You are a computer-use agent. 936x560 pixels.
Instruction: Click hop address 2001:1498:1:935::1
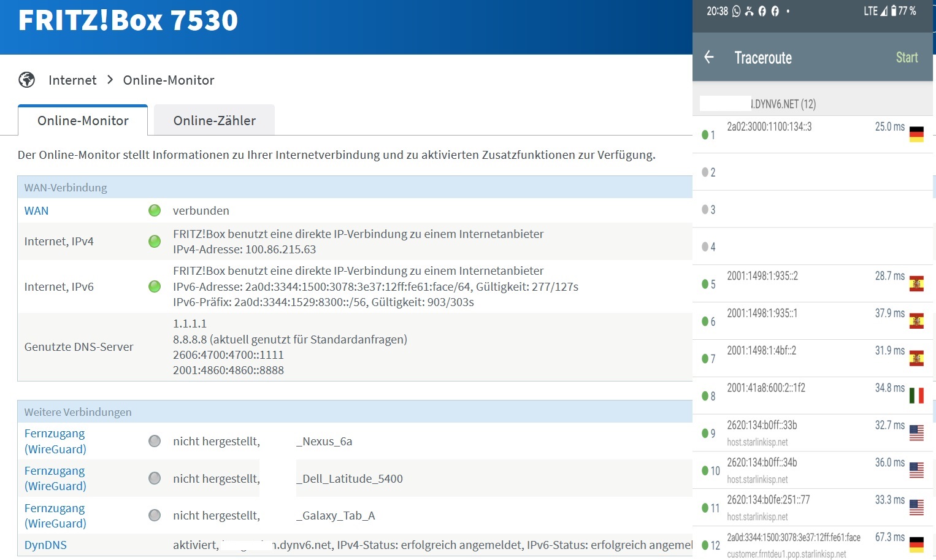[762, 313]
